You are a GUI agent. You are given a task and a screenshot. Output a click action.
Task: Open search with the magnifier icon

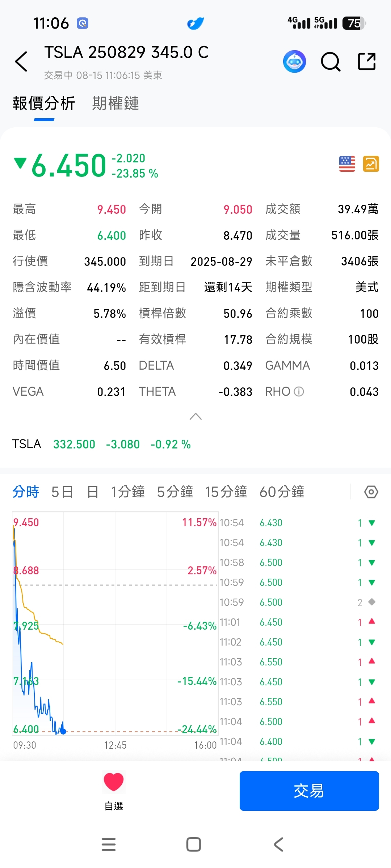point(331,62)
